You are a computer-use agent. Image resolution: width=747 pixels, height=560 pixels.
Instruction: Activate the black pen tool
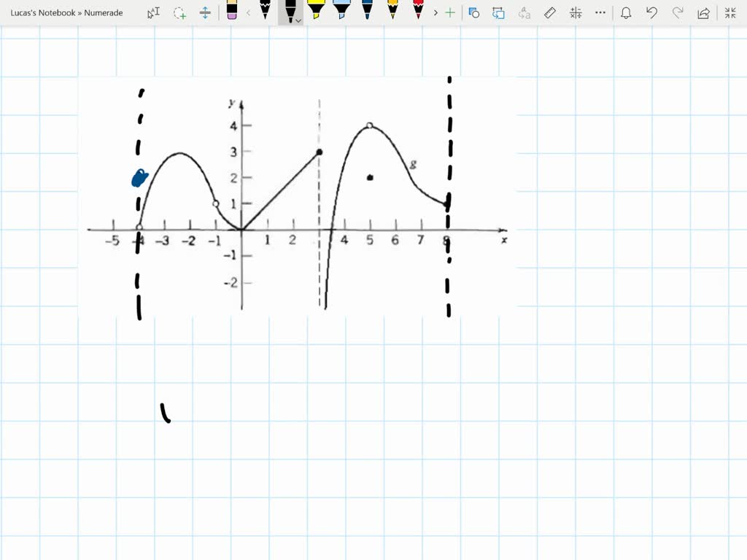[x=289, y=11]
